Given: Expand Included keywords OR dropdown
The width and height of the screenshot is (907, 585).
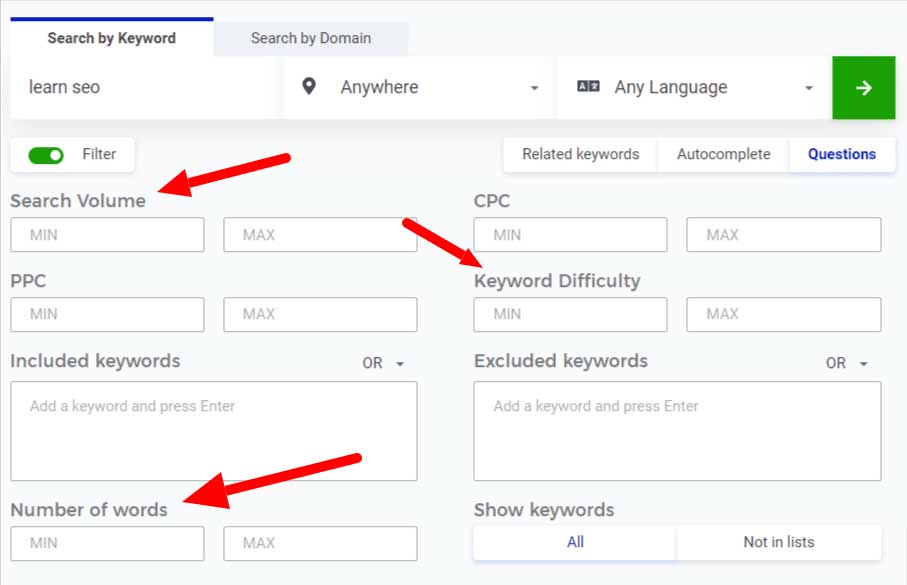Looking at the screenshot, I should (384, 363).
